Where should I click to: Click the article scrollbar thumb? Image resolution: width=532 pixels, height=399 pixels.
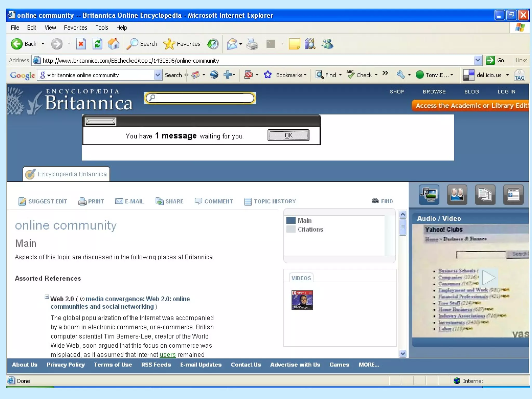point(403,227)
